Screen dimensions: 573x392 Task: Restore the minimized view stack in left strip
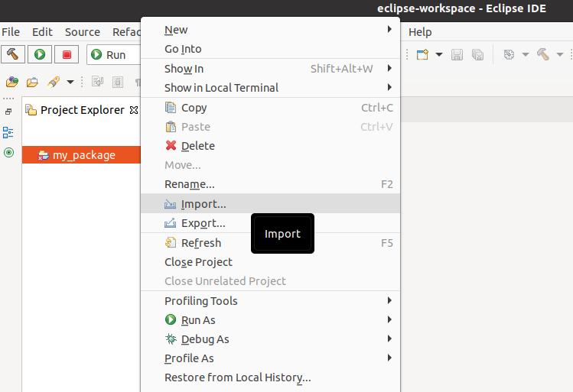click(8, 112)
